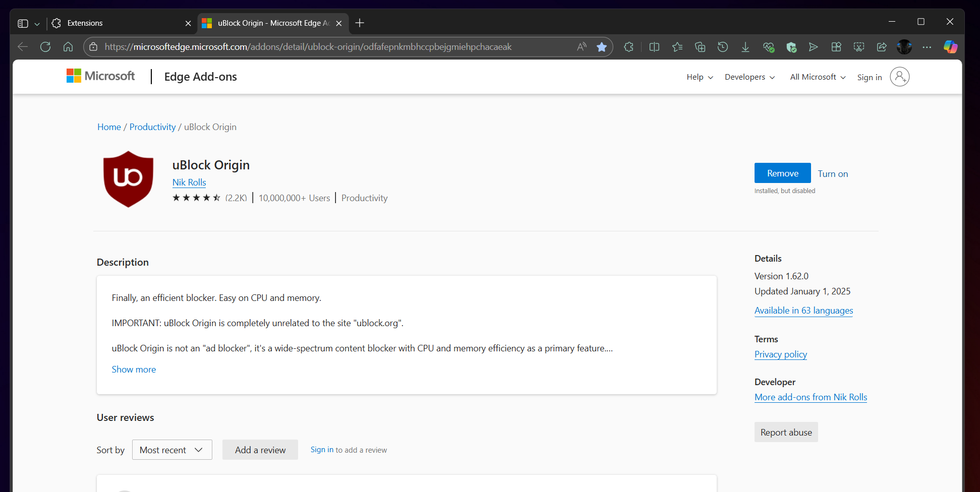Open the Favorites list
The width and height of the screenshot is (980, 492).
[677, 47]
